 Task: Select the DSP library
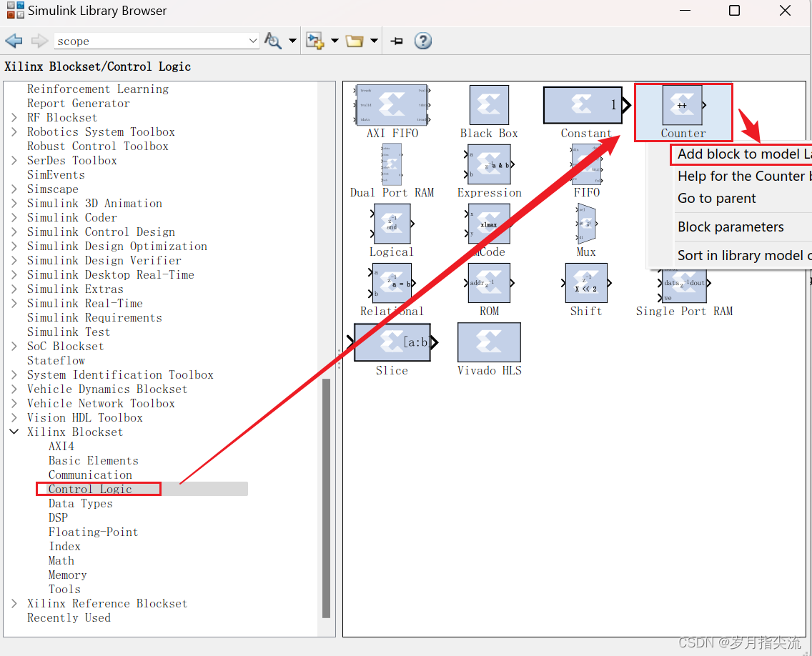[x=58, y=517]
